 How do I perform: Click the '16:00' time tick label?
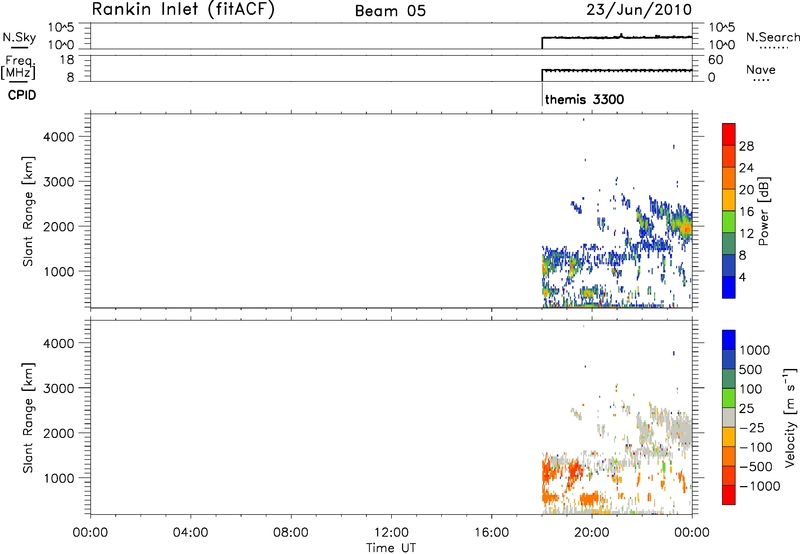[x=491, y=533]
